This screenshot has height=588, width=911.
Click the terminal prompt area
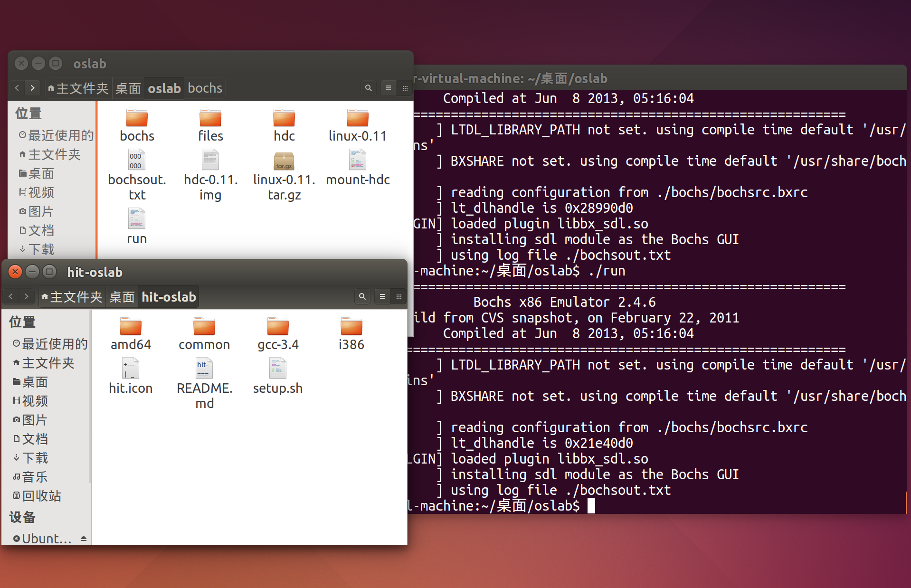(x=591, y=505)
